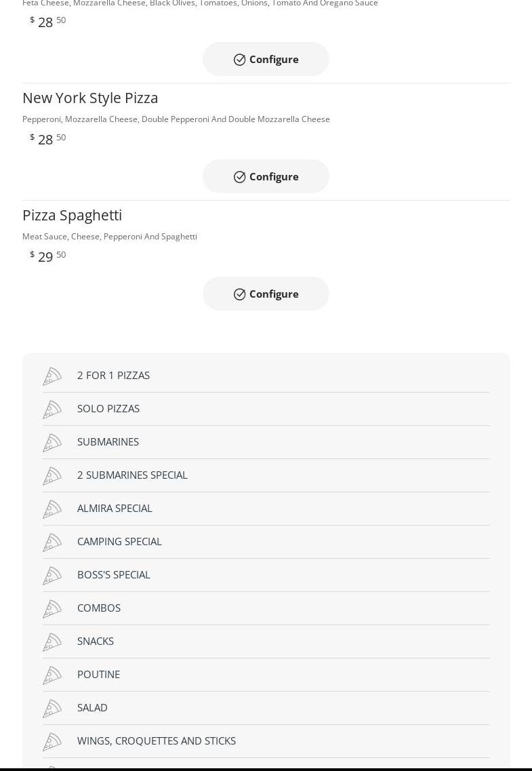Configure the New York Style Pizza
The height and width of the screenshot is (771, 532).
pyautogui.click(x=266, y=176)
